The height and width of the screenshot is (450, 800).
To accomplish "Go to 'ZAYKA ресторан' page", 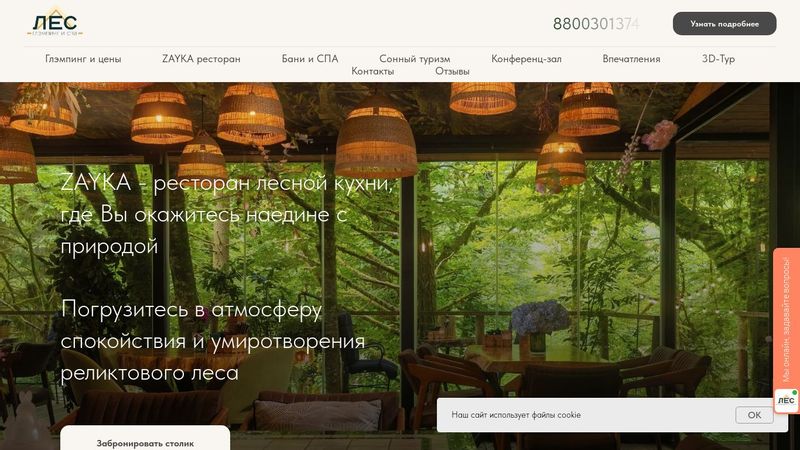I will tap(201, 59).
